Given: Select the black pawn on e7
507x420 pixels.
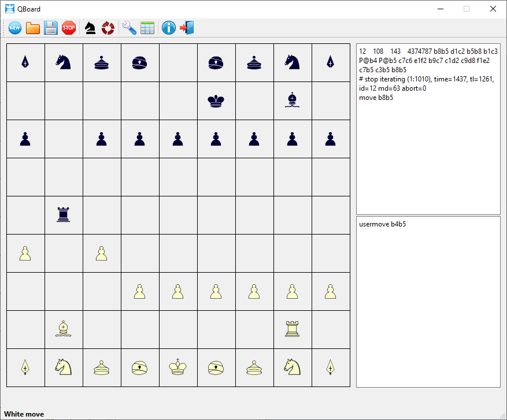Looking at the screenshot, I should point(178,139).
